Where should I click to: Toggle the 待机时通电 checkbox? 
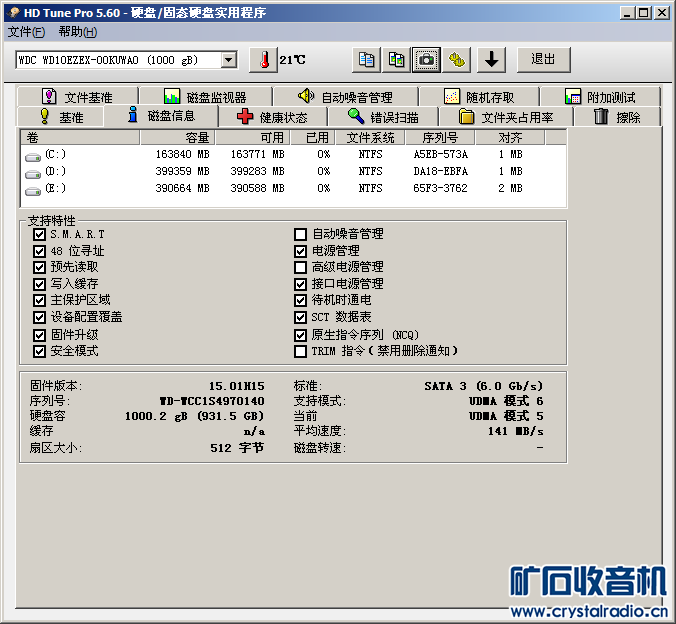(300, 300)
